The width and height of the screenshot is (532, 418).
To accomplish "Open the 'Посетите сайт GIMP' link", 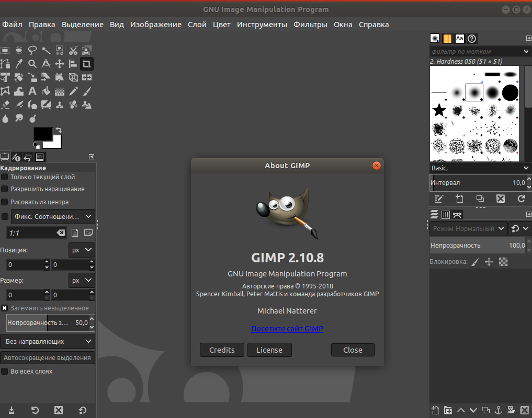I will point(287,329).
